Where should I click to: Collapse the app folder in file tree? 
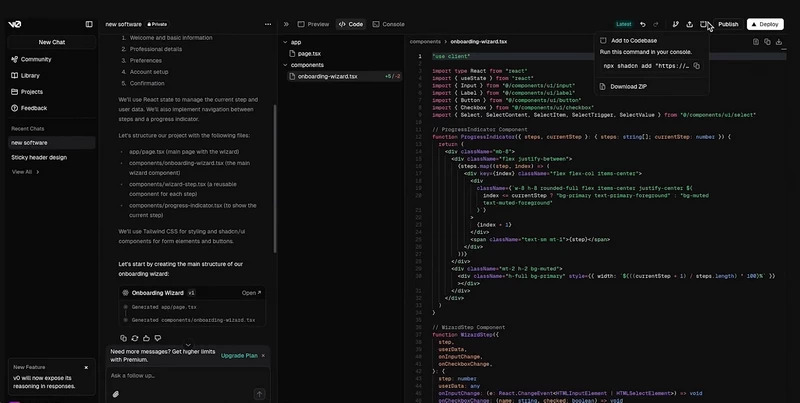coord(285,42)
